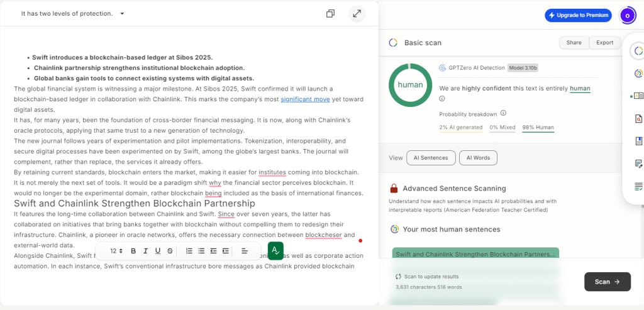Click the Share tab button
Screen dimensions: 644x310
(574, 43)
